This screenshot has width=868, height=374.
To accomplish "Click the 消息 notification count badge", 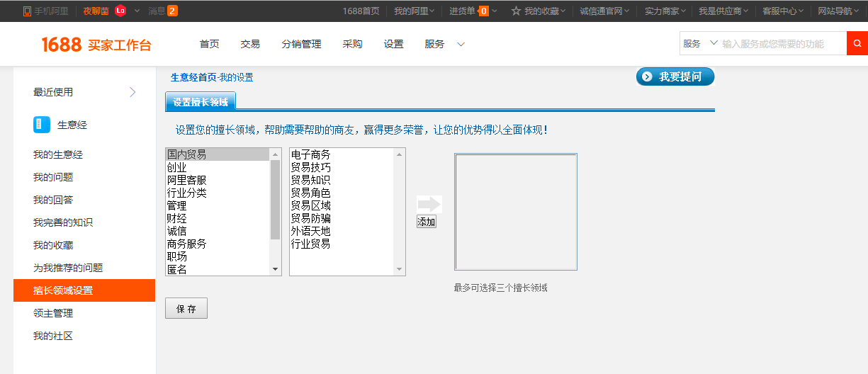I will click(173, 11).
